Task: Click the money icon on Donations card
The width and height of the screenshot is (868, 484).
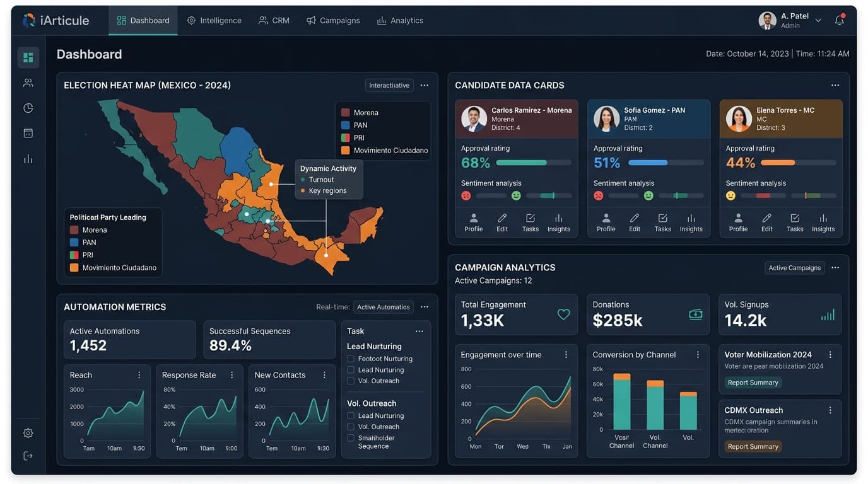Action: [696, 314]
